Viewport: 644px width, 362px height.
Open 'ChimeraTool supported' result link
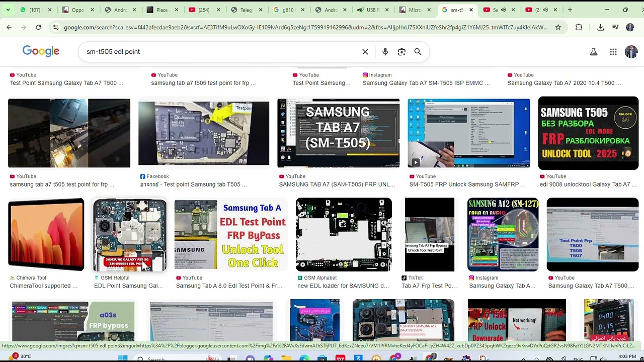coord(44,286)
